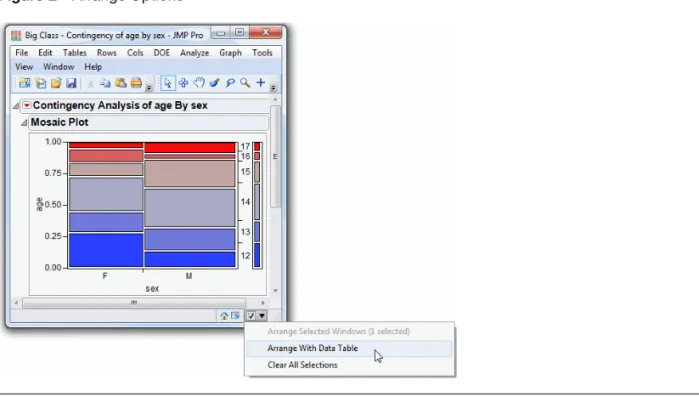Click the Paste clipboard icon

(121, 83)
